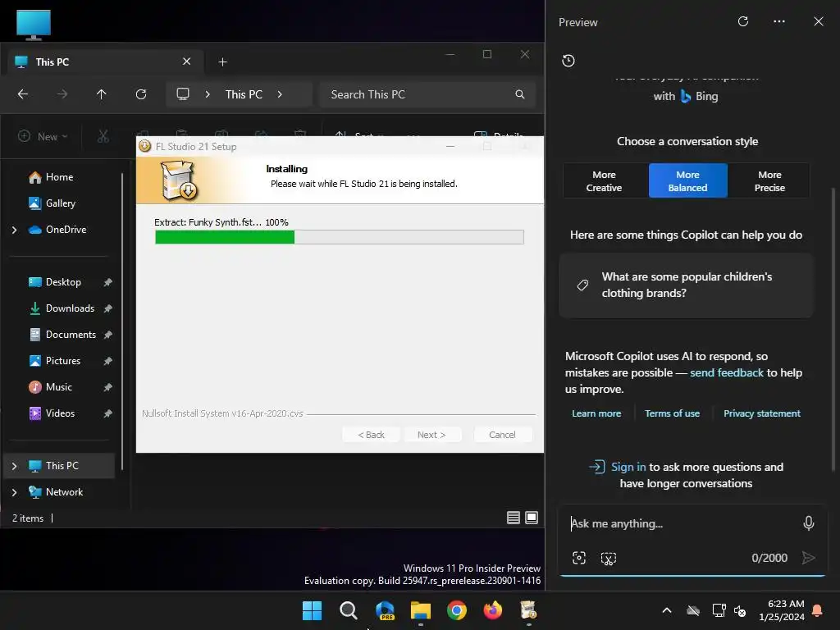The width and height of the screenshot is (840, 630).
Task: Click the taskbar clock and date
Action: tap(782, 610)
